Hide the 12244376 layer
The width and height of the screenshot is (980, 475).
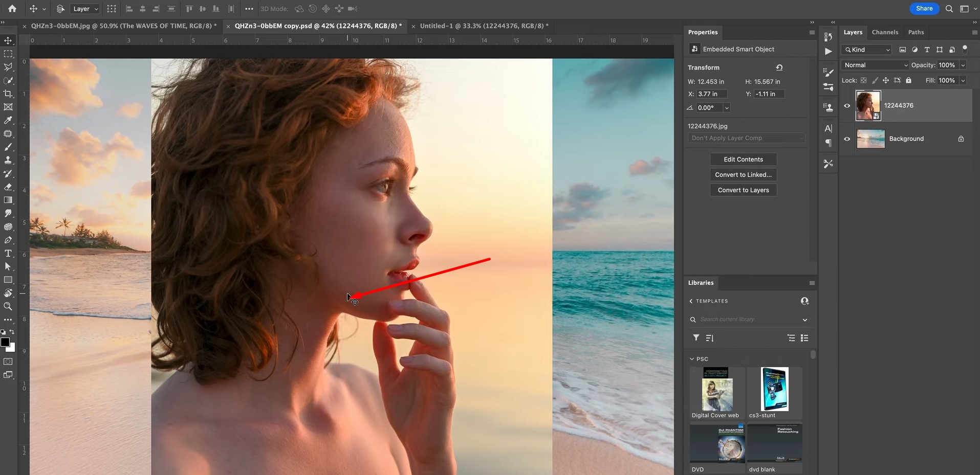click(x=847, y=106)
